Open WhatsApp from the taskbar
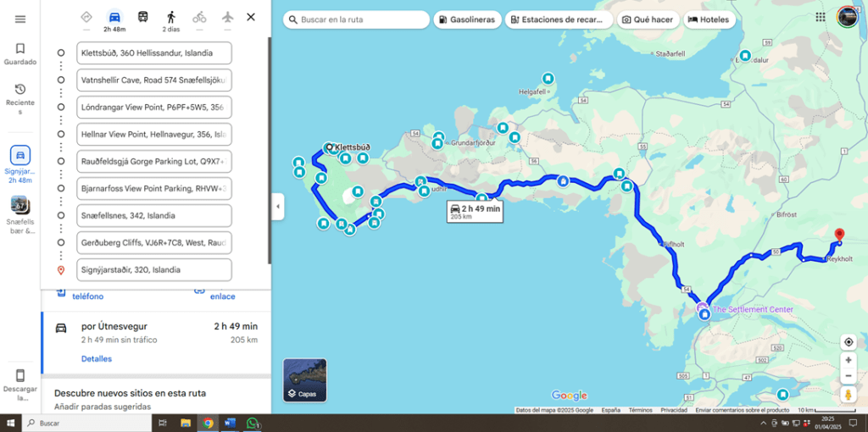868x432 pixels. click(x=252, y=423)
